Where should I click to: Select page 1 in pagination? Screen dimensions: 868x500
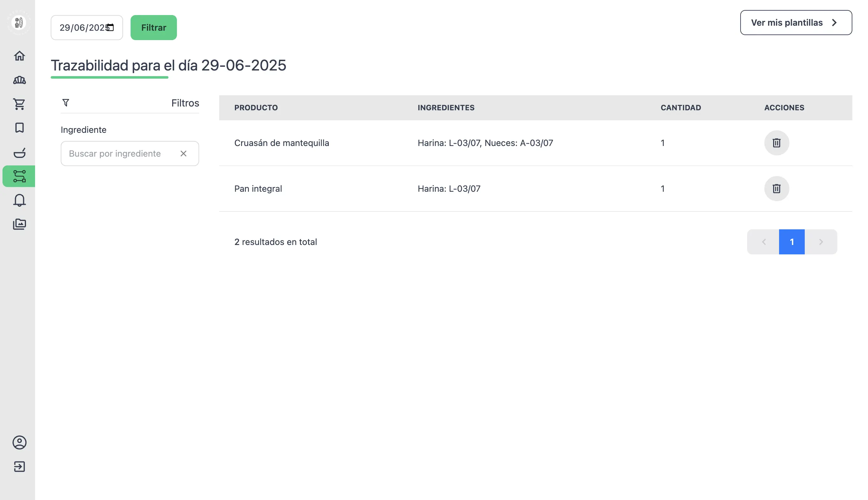[x=791, y=242]
